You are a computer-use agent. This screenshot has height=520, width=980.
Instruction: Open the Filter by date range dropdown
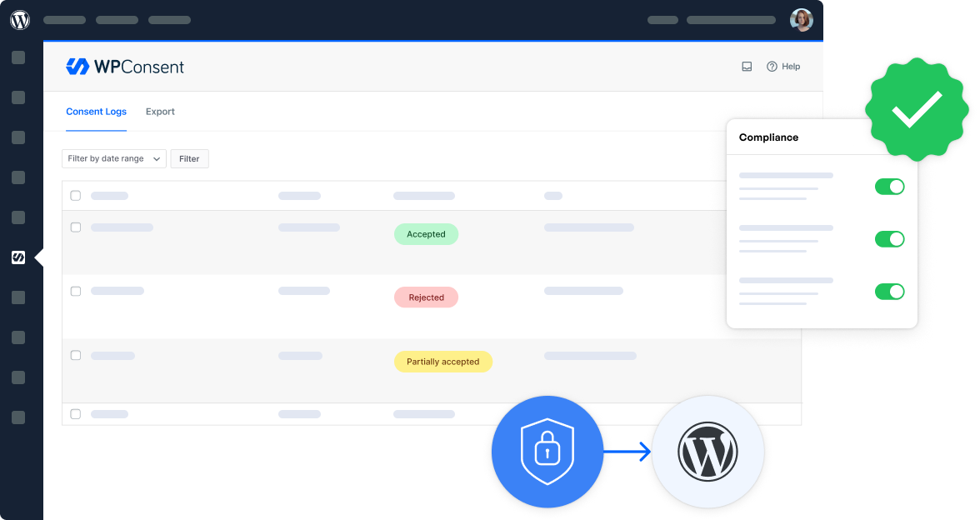113,158
